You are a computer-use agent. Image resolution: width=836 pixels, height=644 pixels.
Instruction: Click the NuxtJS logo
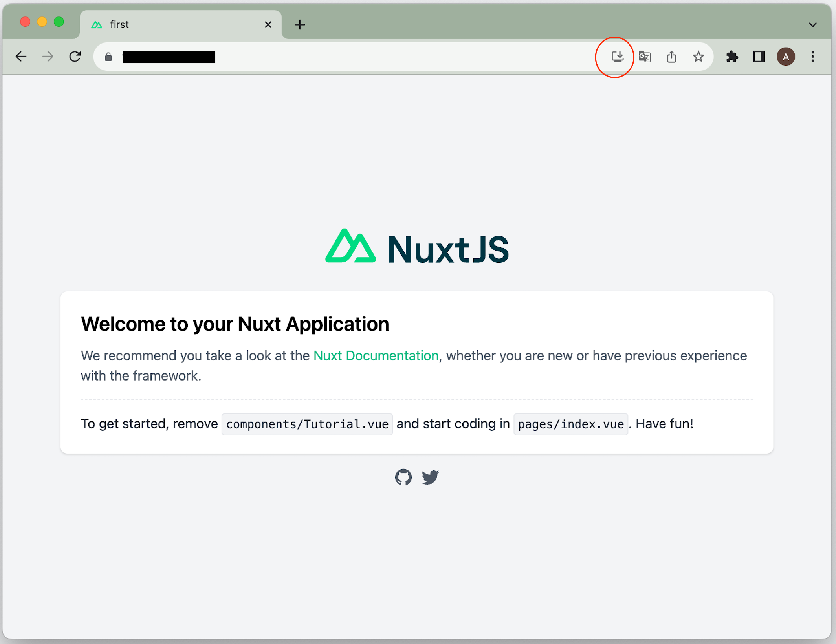[417, 247]
